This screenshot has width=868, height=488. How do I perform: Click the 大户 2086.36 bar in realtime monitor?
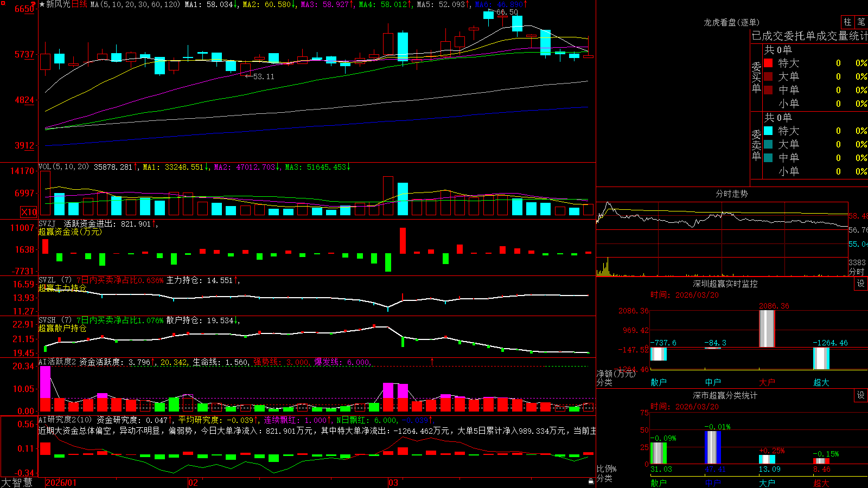click(x=767, y=329)
